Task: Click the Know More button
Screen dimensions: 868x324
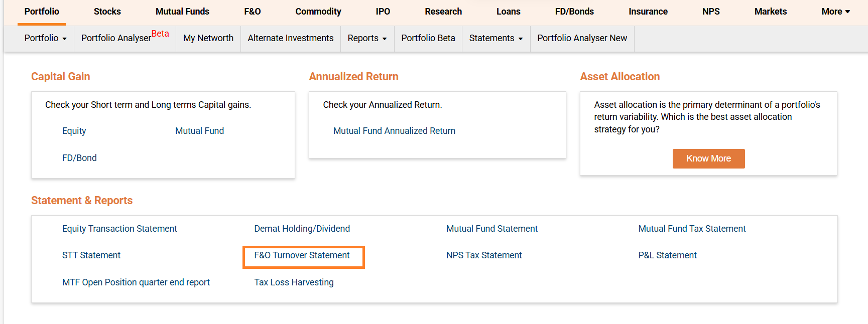Action: 708,158
